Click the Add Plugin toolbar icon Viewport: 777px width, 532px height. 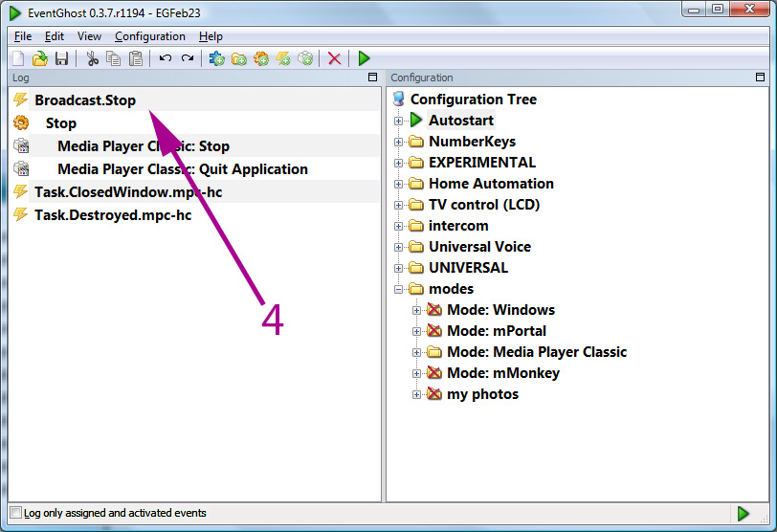[216, 58]
